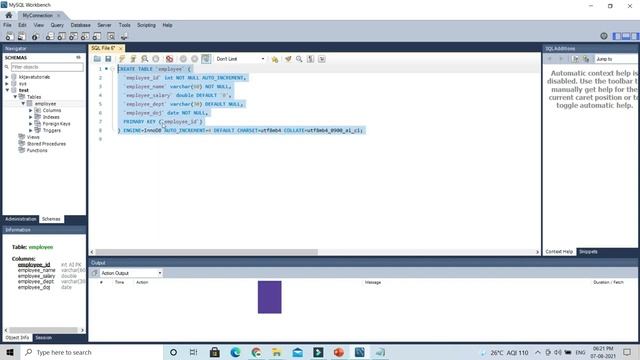640x360 pixels.
Task: Open the Scripting menu
Action: pyautogui.click(x=146, y=25)
